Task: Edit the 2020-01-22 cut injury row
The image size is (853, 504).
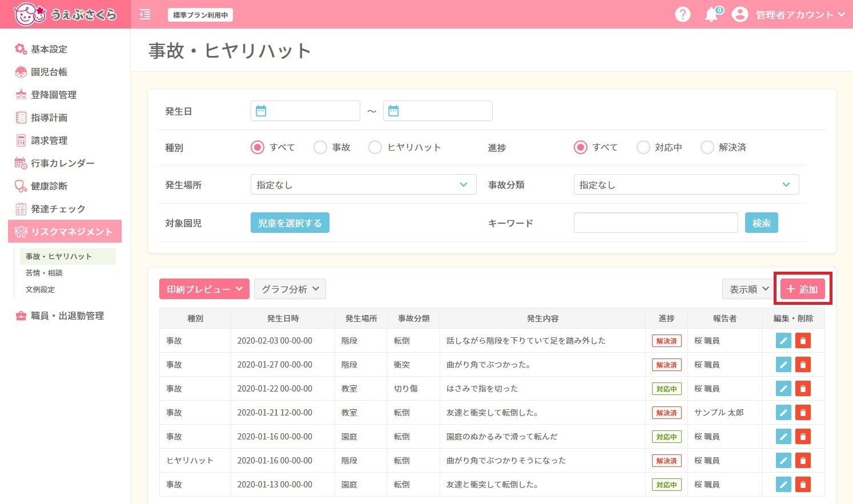Action: (783, 389)
